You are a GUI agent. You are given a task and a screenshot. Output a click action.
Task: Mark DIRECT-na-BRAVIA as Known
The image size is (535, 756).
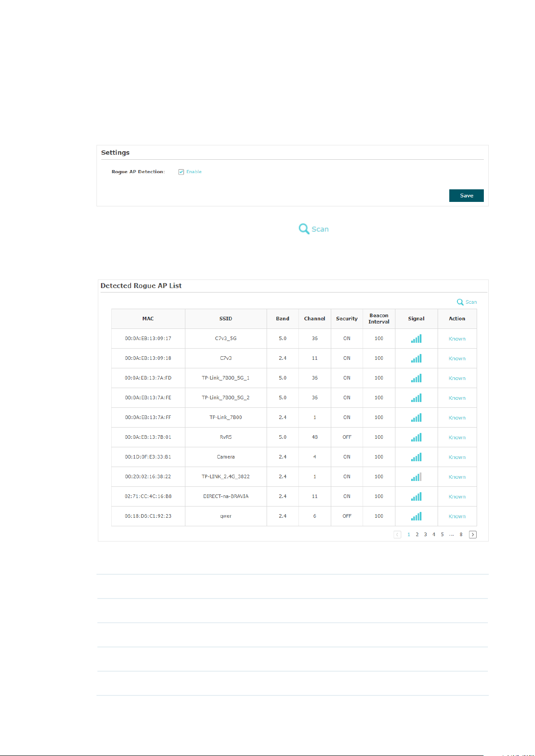[x=457, y=497]
